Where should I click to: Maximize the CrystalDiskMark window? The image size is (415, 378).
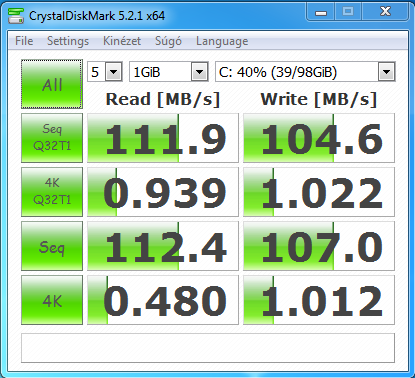coord(348,13)
